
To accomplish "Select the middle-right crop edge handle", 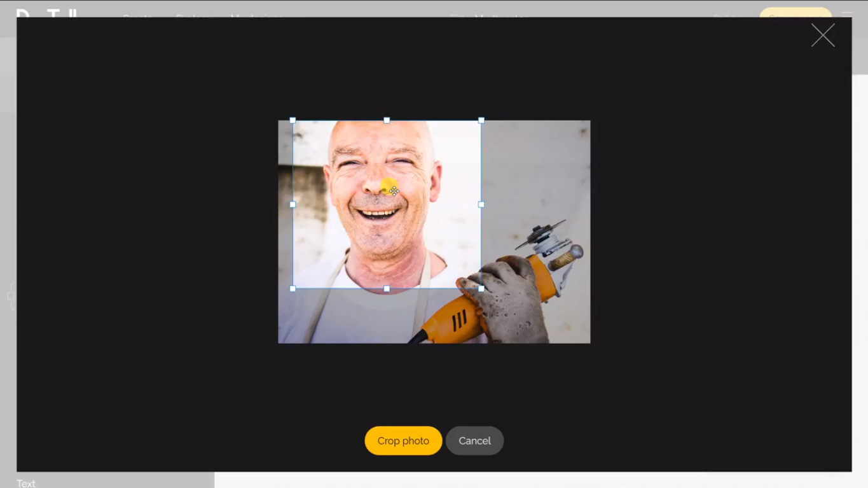I will point(481,205).
